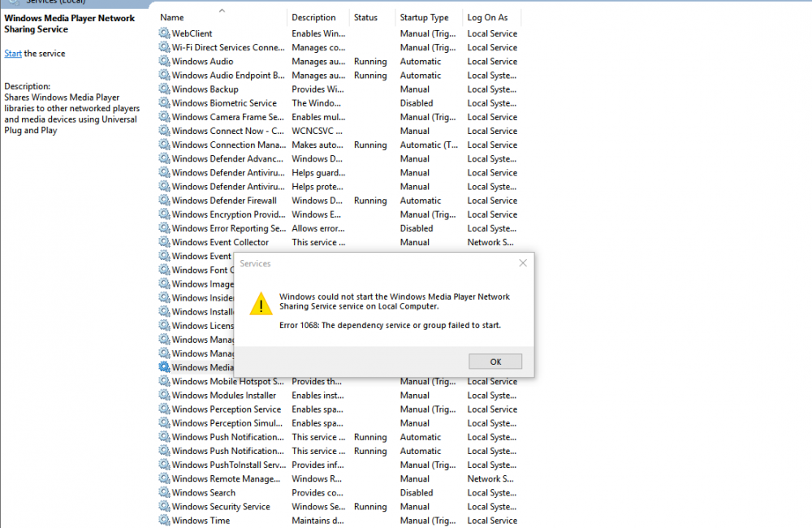Select the Windows Backup service name
Screen dimensions: 812x528
[x=205, y=89]
